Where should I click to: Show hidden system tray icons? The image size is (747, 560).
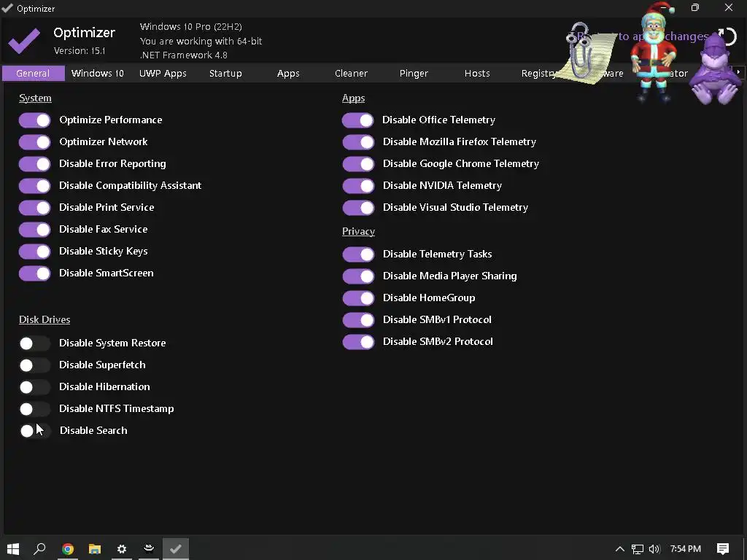pyautogui.click(x=619, y=549)
